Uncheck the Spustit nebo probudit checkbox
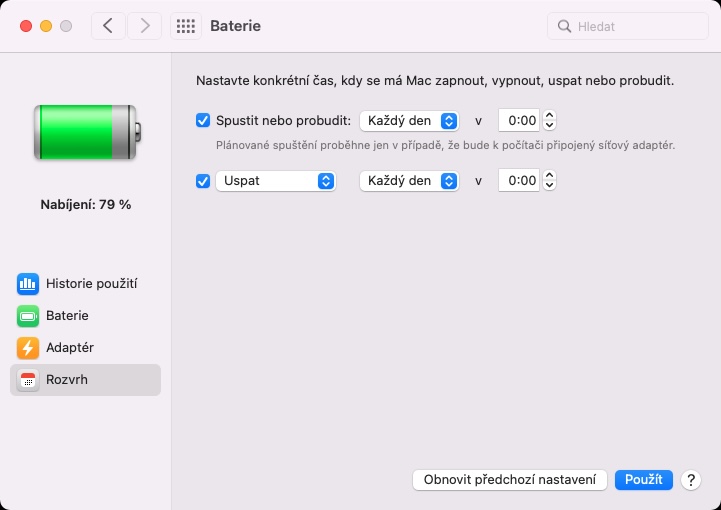 click(x=203, y=121)
